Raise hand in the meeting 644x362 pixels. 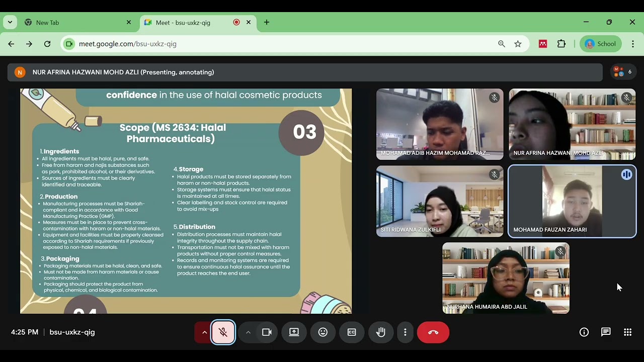[x=381, y=332]
